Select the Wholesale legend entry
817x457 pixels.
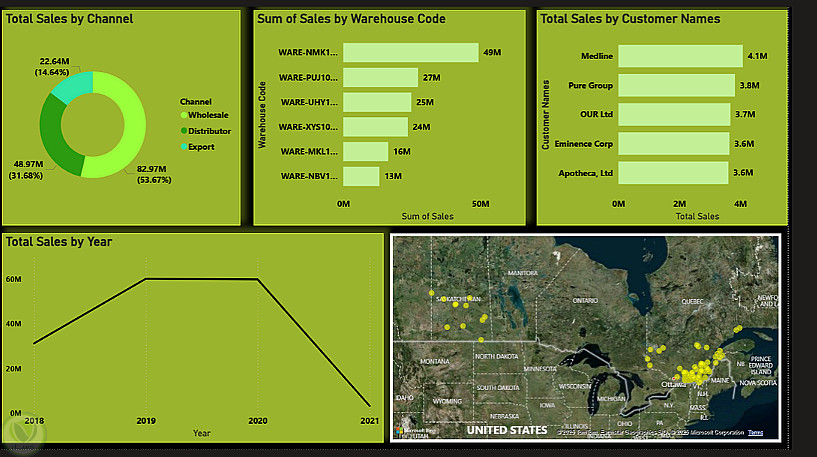(x=204, y=115)
